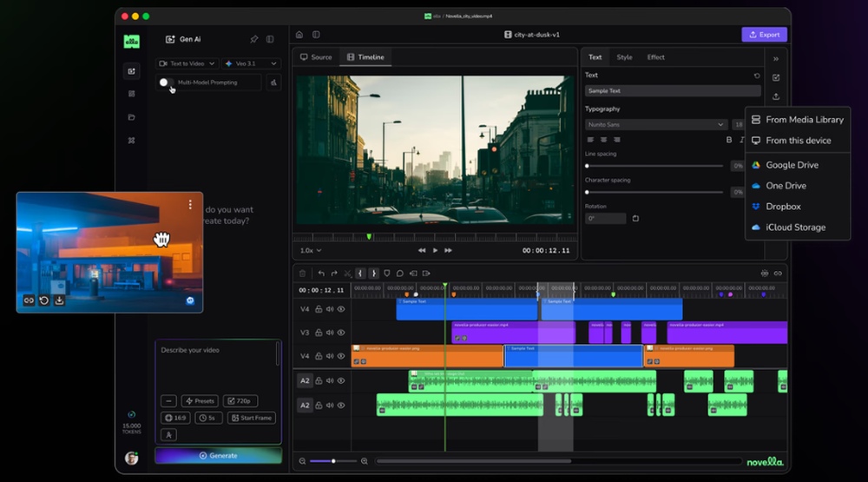Undo the last timeline action
The image size is (868, 482).
(321, 273)
